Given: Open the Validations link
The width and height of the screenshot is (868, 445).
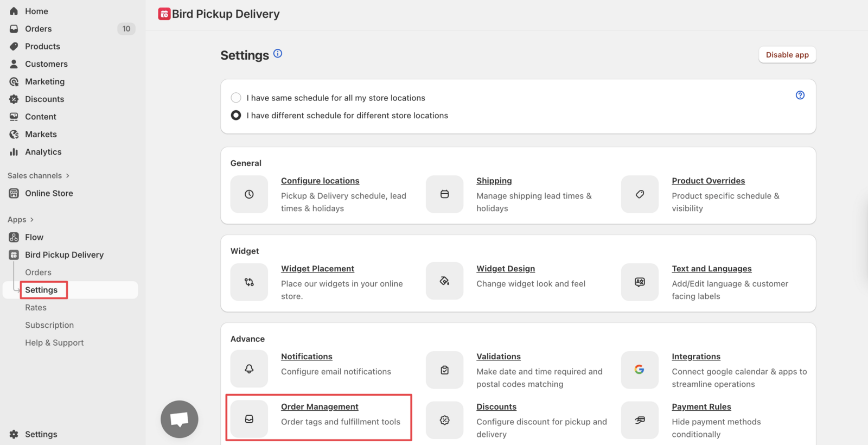Looking at the screenshot, I should (499, 357).
